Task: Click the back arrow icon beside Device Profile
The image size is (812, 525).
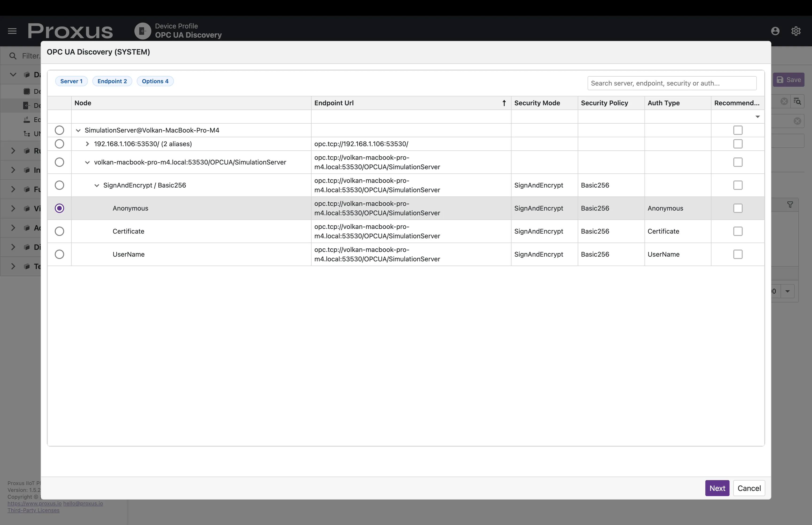Action: pos(142,31)
